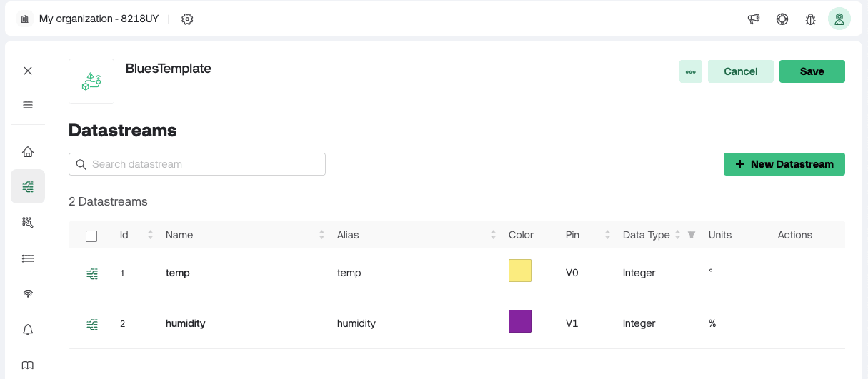Sort table by Data Type column arrows
868x379 pixels.
coord(677,235)
